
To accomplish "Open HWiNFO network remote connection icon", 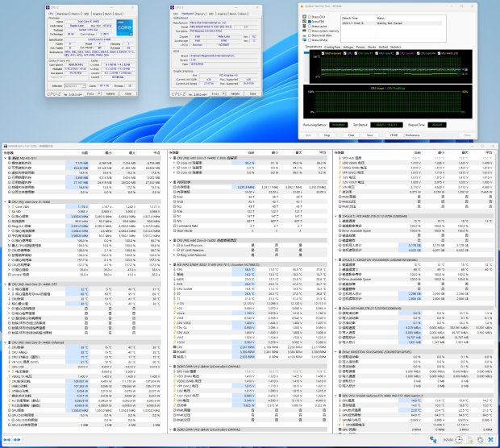I will [x=433, y=440].
